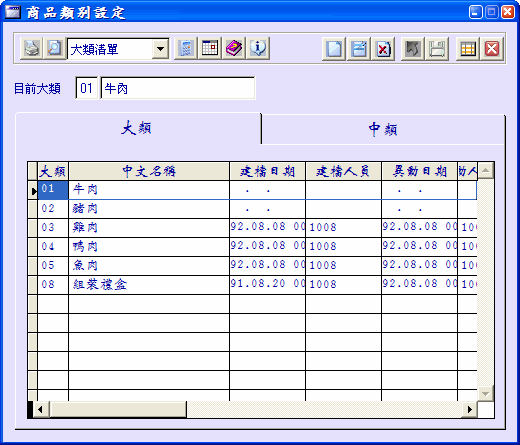Click the floppy disk save icon

(437, 49)
